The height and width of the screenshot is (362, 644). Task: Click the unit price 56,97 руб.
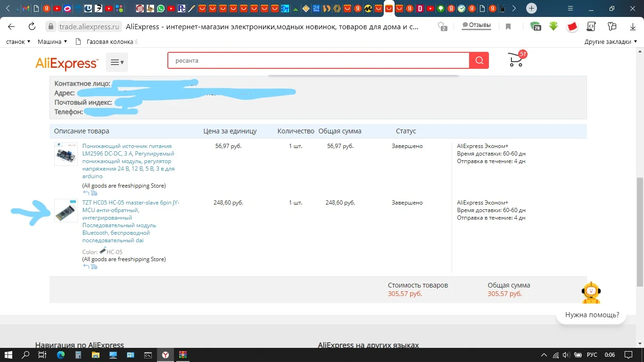pos(228,146)
